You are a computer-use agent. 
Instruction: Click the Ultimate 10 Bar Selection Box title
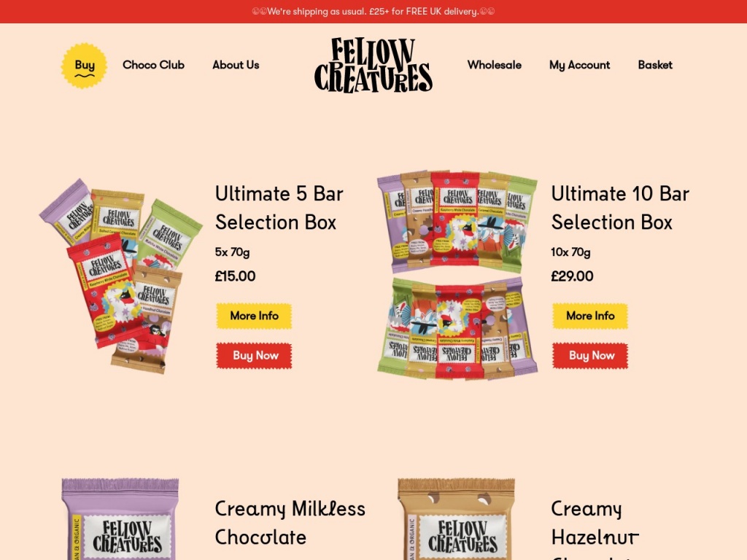pos(620,208)
